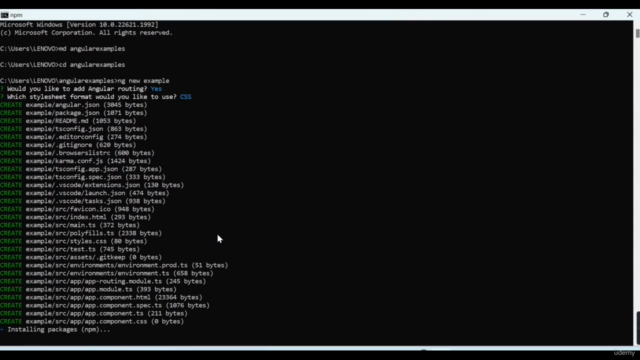
Task: Click the example/src/main.ts line
Action: point(70,225)
